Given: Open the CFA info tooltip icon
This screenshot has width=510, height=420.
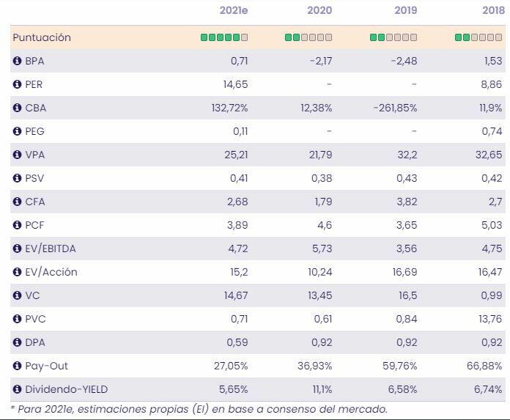Looking at the screenshot, I should (18, 202).
